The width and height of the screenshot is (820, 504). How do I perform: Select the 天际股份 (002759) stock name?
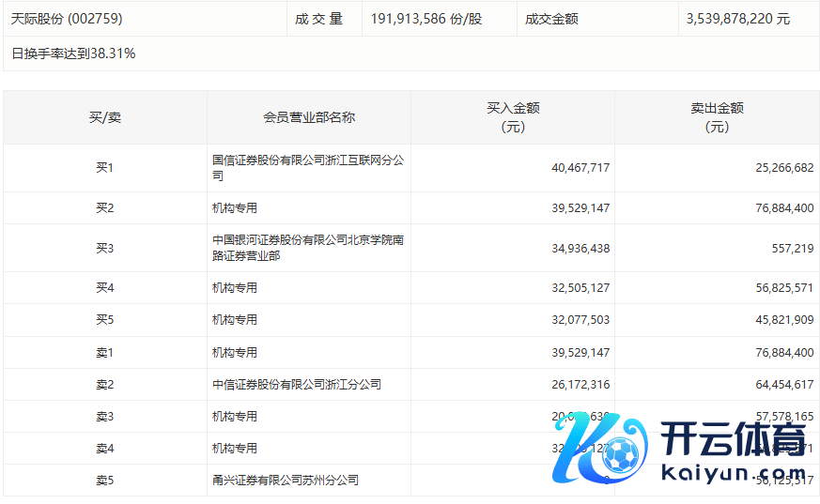coord(67,19)
